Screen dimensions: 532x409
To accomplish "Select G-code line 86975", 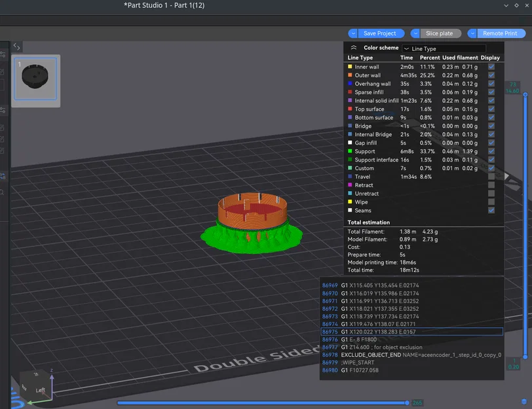I will click(x=411, y=332).
